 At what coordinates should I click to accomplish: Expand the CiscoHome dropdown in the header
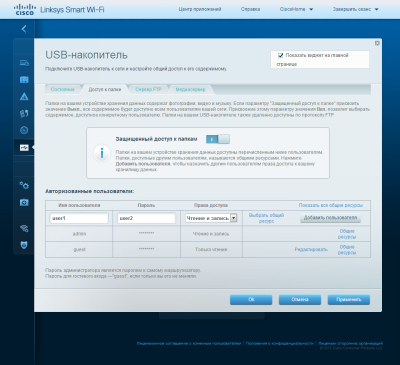pos(296,9)
